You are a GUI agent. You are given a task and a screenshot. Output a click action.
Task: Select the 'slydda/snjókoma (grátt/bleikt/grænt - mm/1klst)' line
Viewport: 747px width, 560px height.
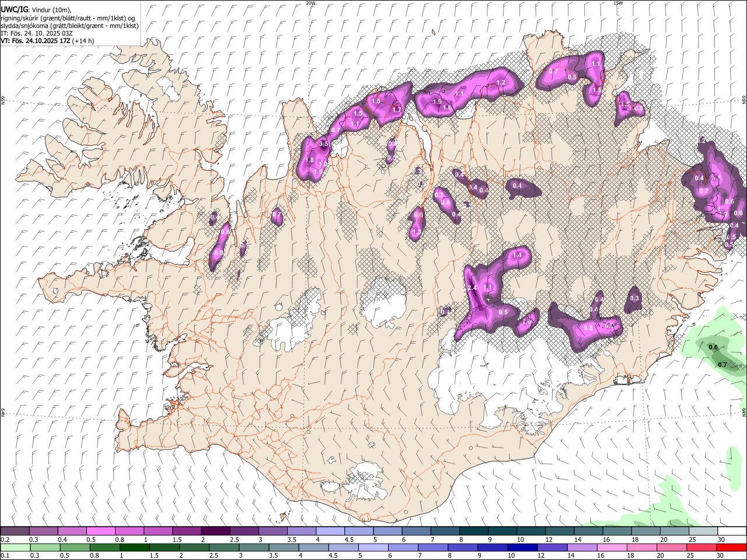point(69,26)
